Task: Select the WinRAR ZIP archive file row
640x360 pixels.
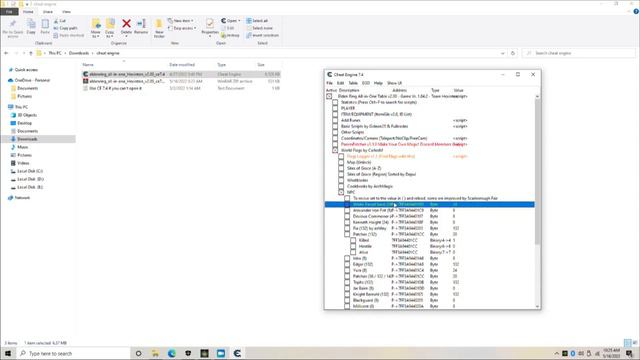Action: click(x=181, y=81)
